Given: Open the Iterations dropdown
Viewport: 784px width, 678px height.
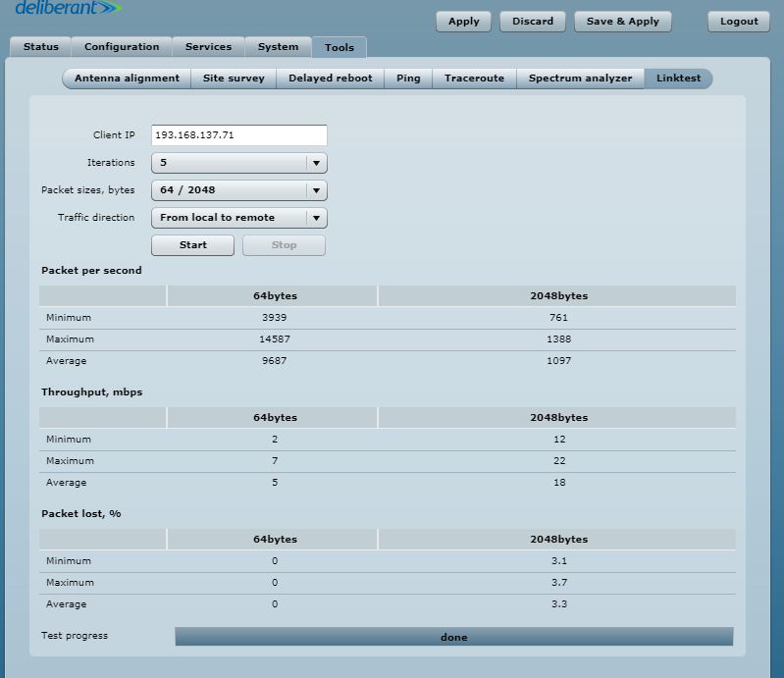Looking at the screenshot, I should 238,163.
